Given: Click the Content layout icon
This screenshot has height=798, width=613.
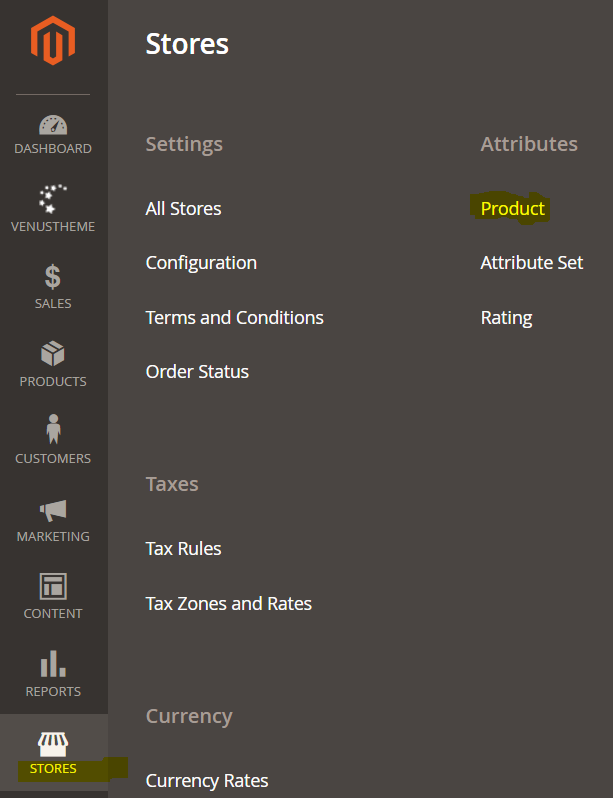Looking at the screenshot, I should pos(53,586).
